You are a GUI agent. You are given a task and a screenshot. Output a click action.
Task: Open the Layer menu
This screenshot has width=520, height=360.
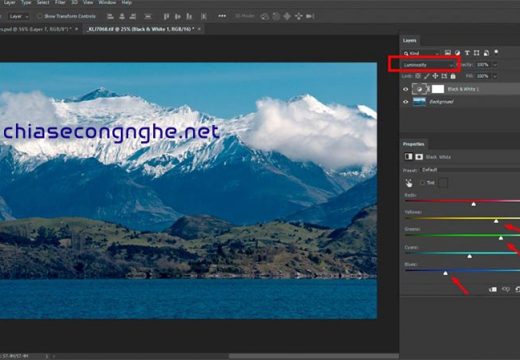pos(10,3)
